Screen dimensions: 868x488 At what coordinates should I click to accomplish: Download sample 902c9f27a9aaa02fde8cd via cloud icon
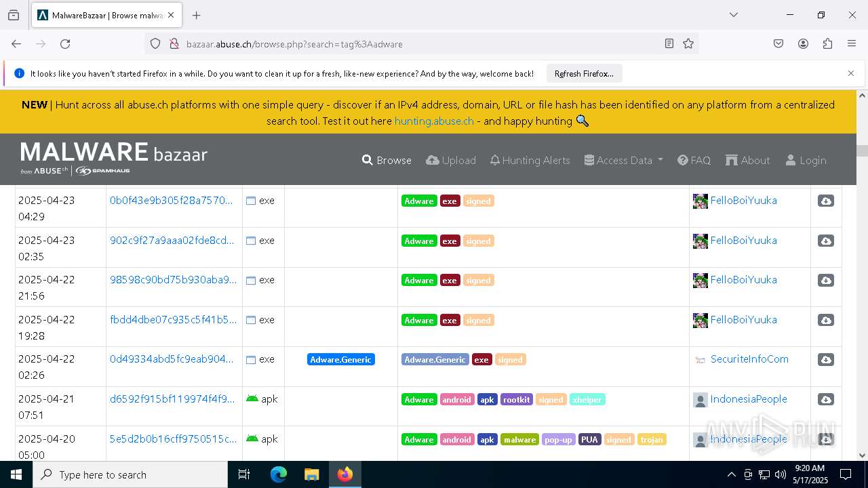pyautogui.click(x=825, y=241)
